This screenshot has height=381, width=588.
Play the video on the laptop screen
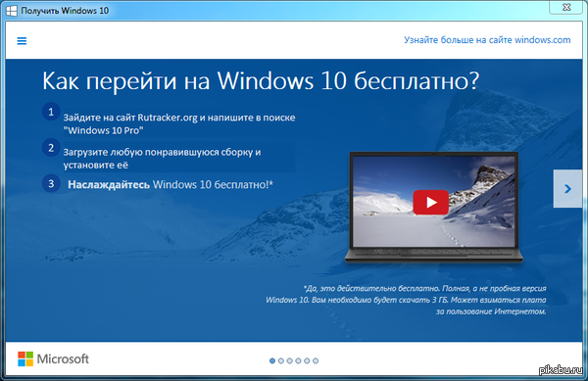coord(430,203)
